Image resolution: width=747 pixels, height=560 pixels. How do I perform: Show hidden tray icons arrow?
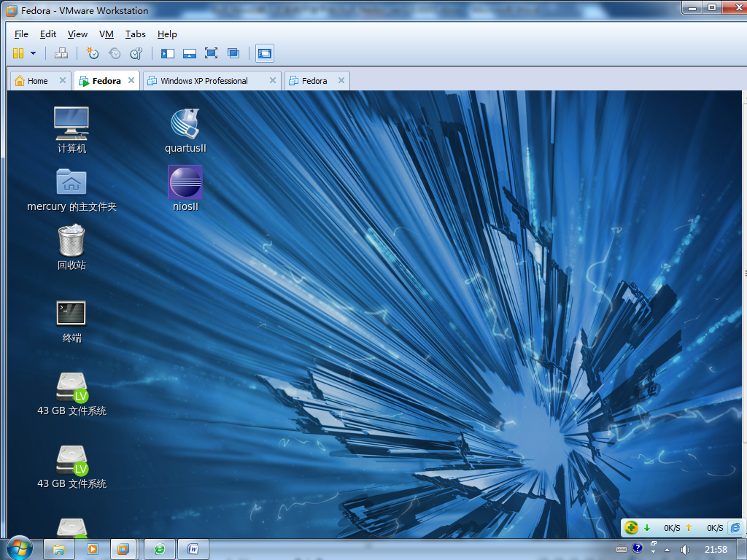pos(667,550)
